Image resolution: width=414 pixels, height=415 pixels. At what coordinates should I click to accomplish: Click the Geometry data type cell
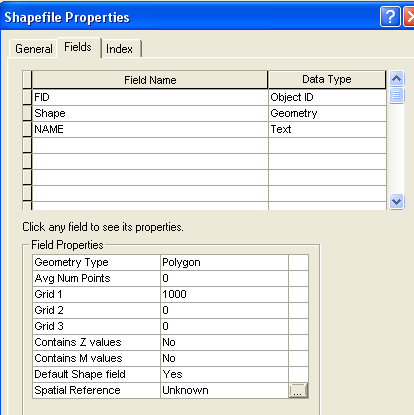[327, 113]
